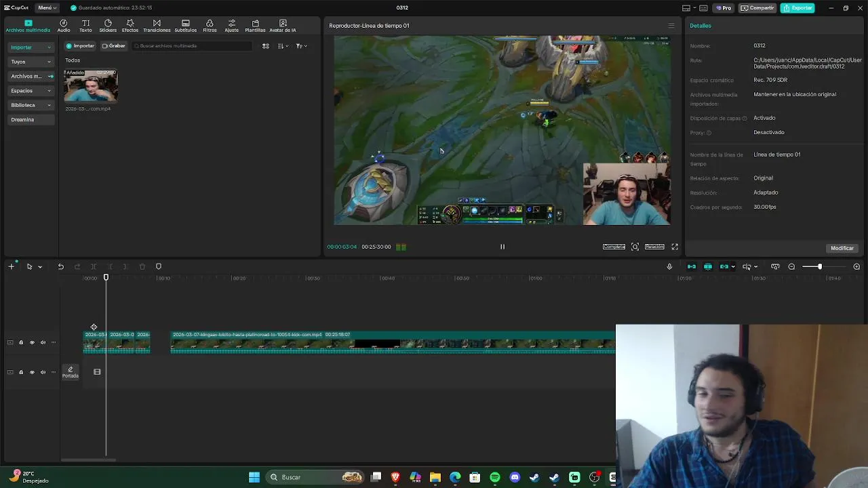Image resolution: width=868 pixels, height=488 pixels.
Task: Toggle the preview axis icon
Action: click(747, 266)
